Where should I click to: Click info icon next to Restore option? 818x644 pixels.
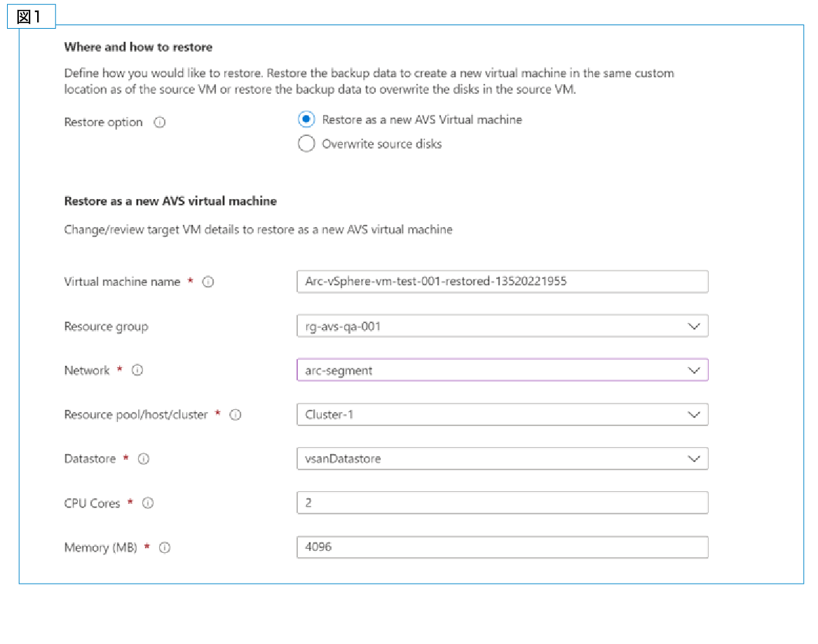[x=160, y=123]
